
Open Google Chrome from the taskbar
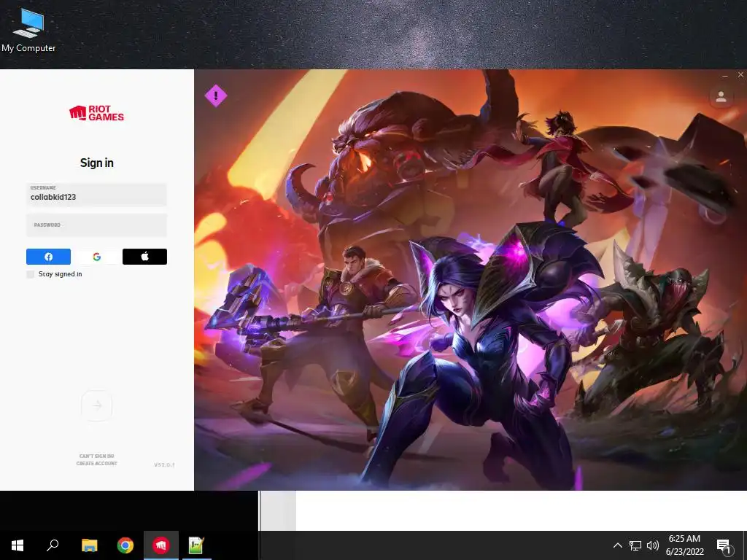click(125, 545)
